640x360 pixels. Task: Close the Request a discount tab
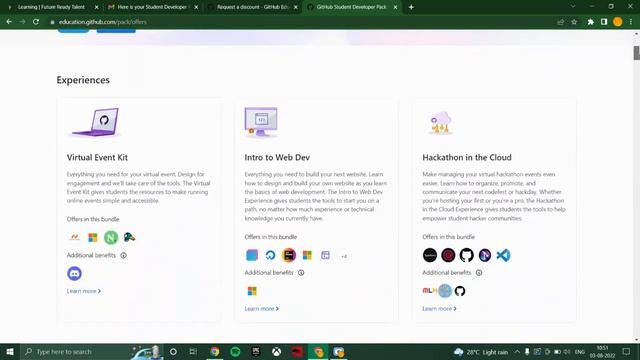(296, 7)
